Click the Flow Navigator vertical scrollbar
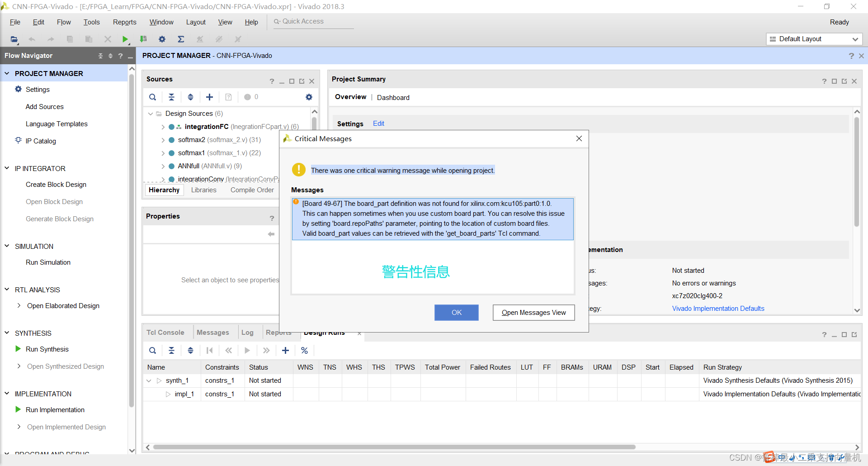The height and width of the screenshot is (466, 868). click(x=132, y=240)
